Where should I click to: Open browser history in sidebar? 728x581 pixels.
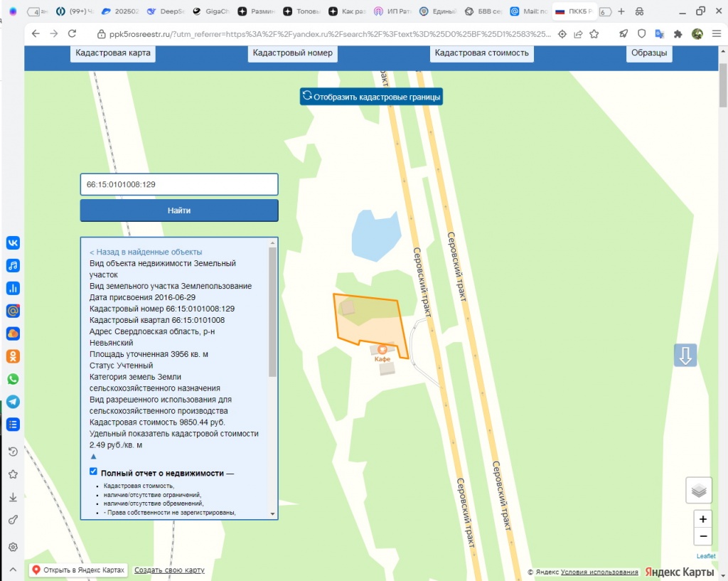tap(13, 452)
